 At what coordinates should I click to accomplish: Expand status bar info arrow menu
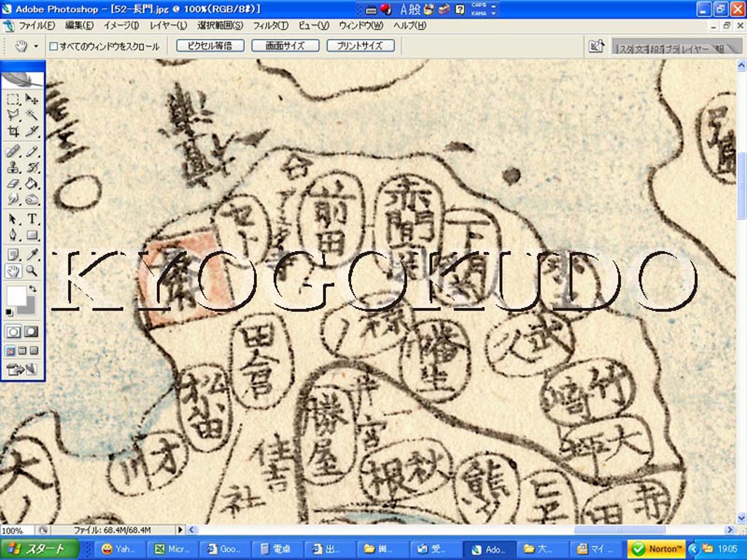point(180,529)
